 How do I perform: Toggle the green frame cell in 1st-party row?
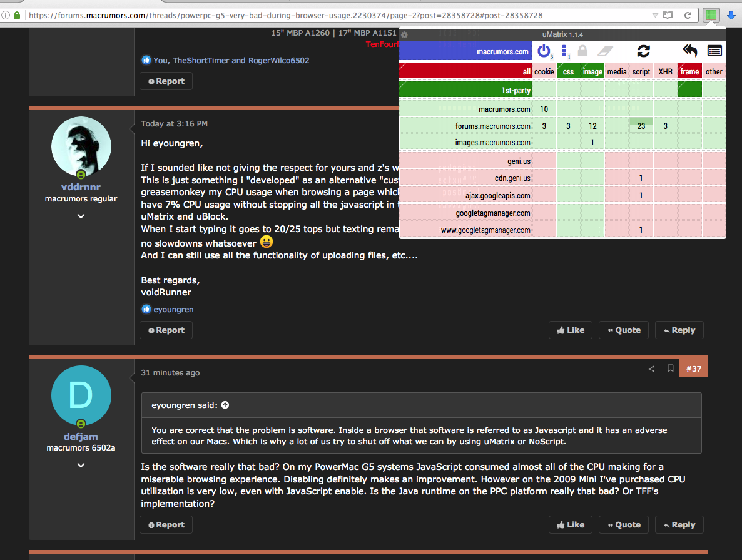690,89
